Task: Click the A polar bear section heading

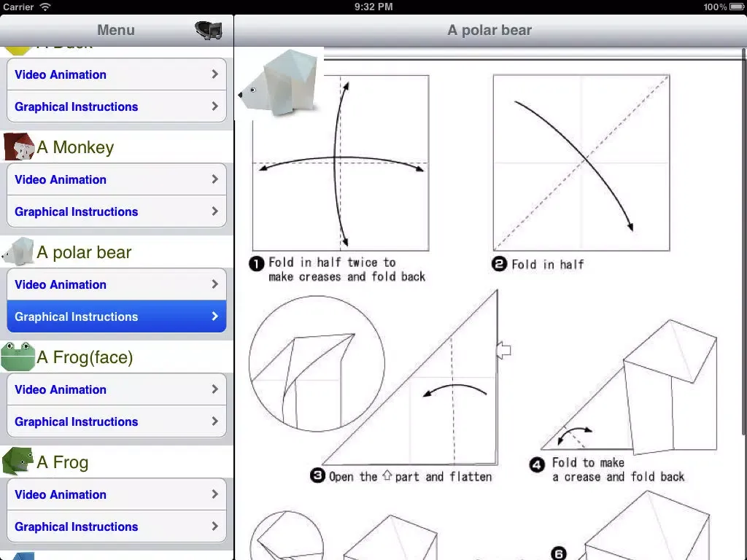Action: (84, 252)
